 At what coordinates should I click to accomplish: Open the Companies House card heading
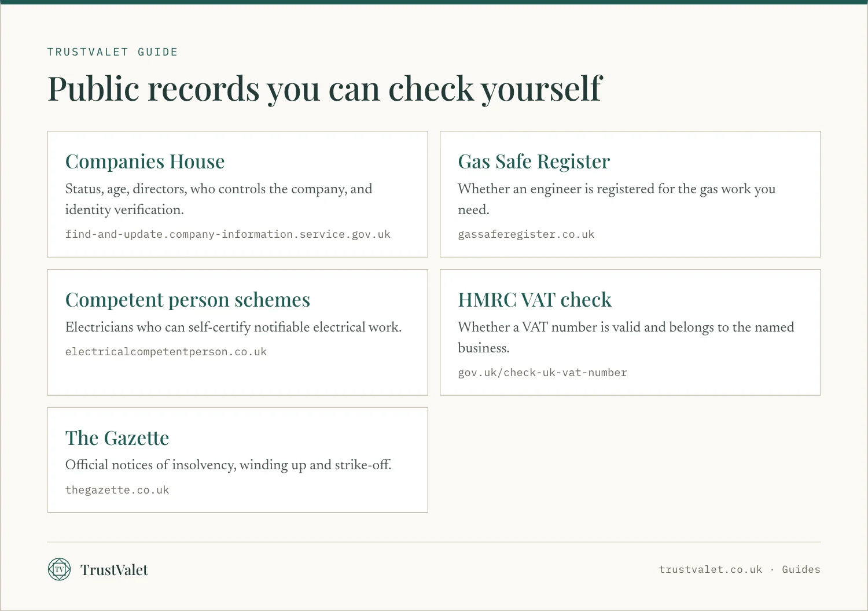145,161
